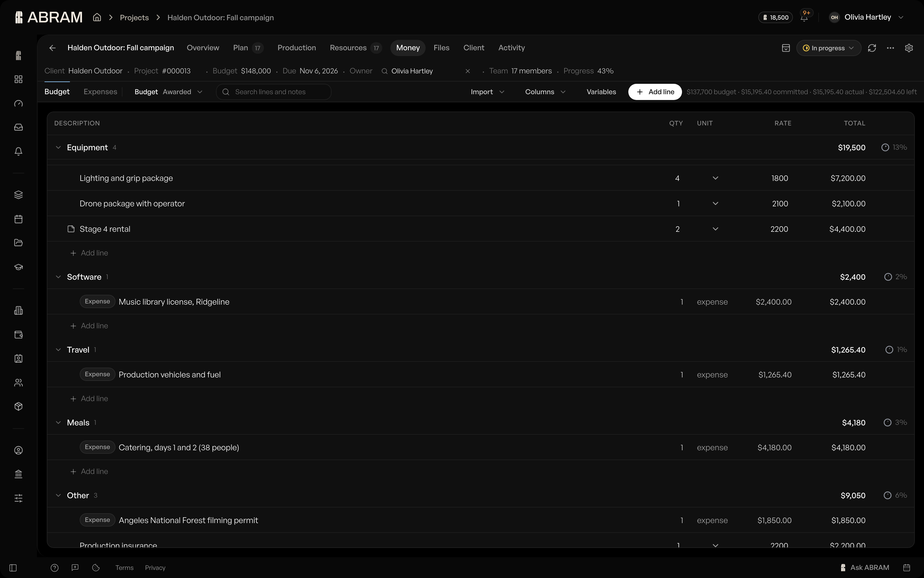Open the bank building icon in sidebar
Viewport: 924px width, 578px height.
point(18,474)
